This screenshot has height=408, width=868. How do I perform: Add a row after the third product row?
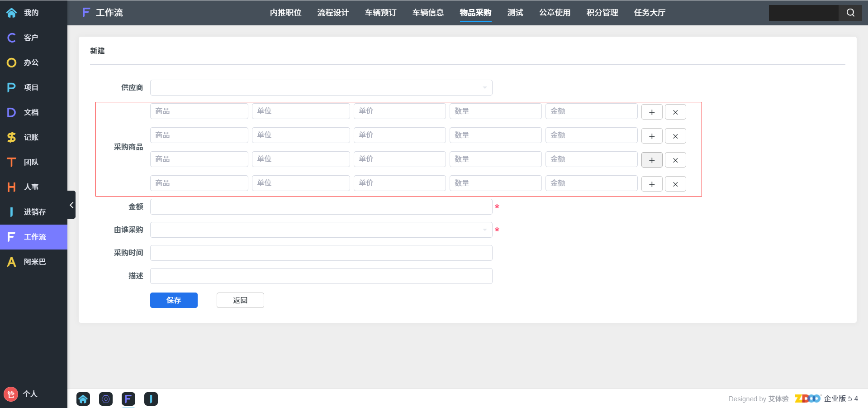click(652, 160)
